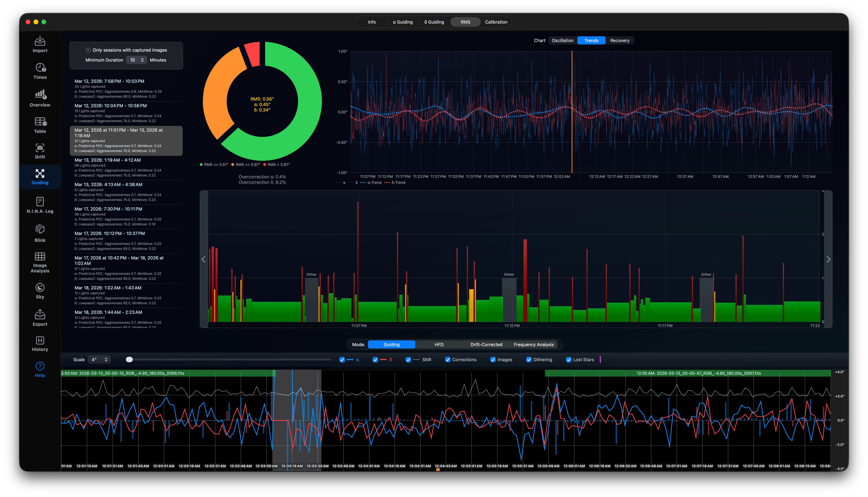
Task: Switch to the Info tab
Action: [x=372, y=22]
